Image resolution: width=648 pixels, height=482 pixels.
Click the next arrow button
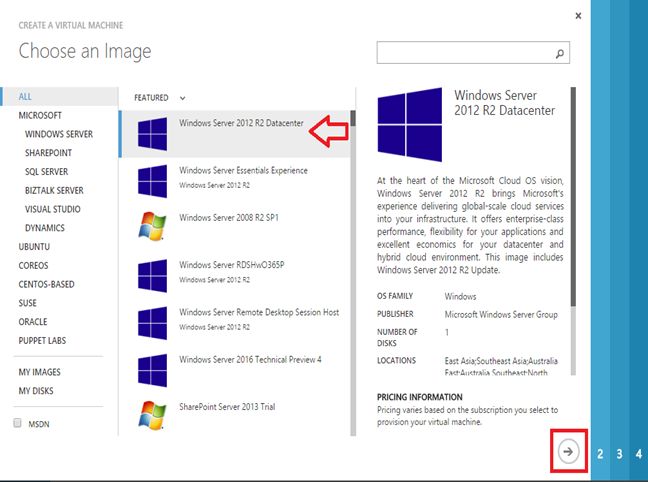(568, 451)
